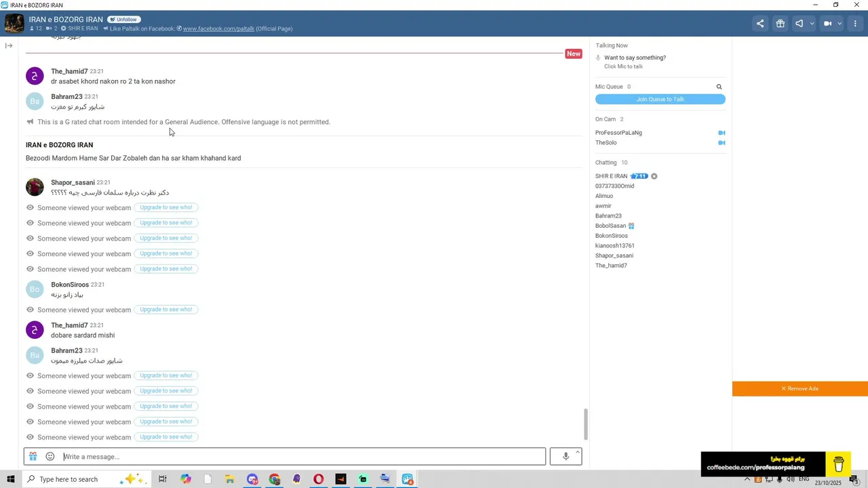Viewport: 868px width, 488px height.
Task: Open the emoji picker smiley icon
Action: point(50,457)
